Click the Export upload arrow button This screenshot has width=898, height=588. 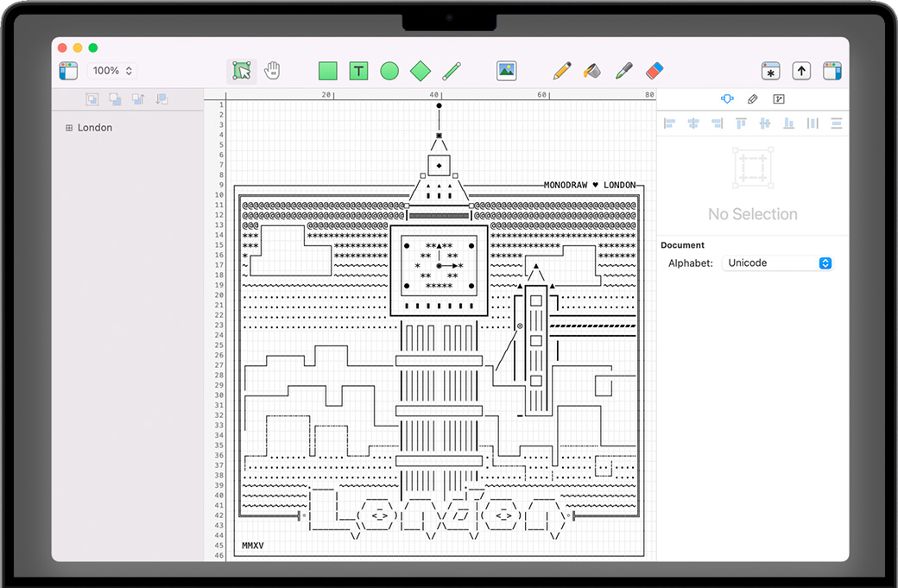tap(801, 71)
